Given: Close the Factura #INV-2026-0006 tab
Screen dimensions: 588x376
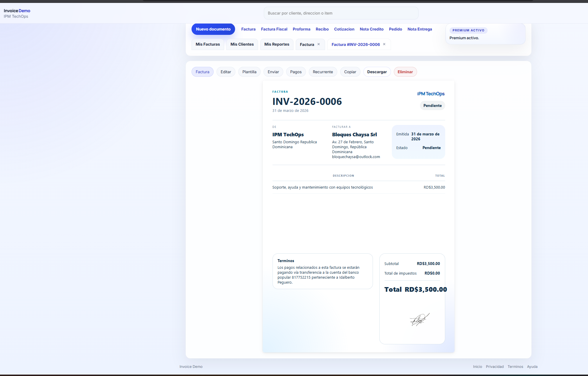Looking at the screenshot, I should [x=384, y=44].
